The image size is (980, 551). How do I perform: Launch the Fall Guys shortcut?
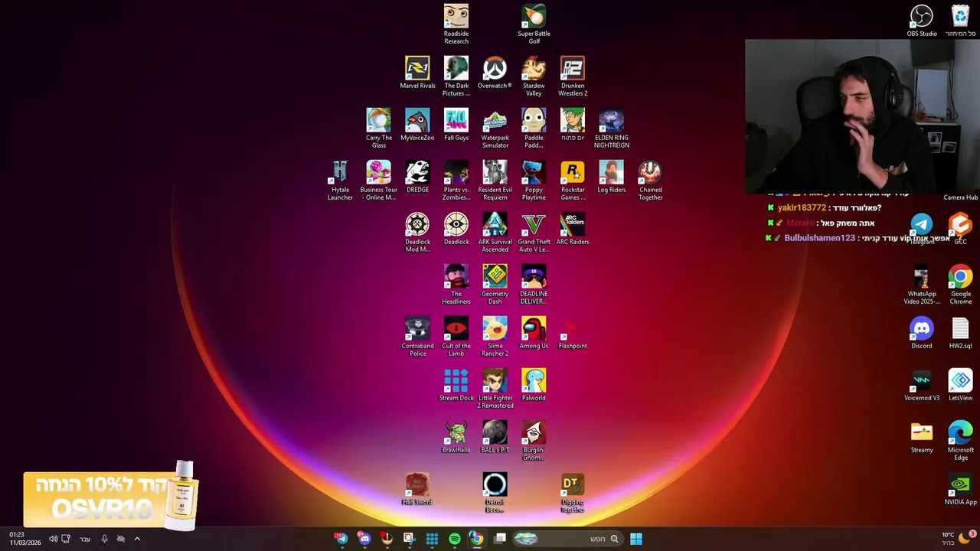pos(456,125)
